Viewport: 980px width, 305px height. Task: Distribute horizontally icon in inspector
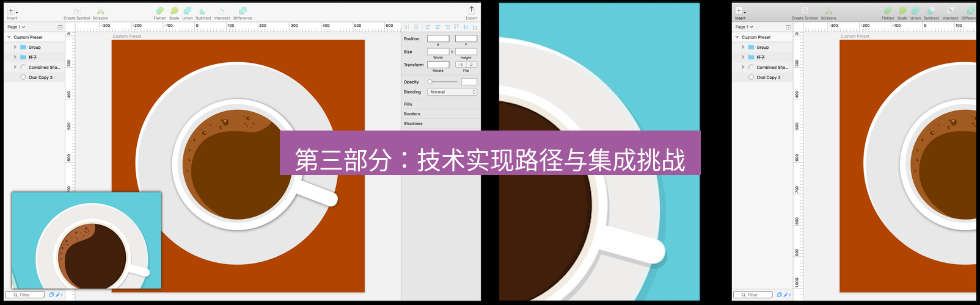406,27
